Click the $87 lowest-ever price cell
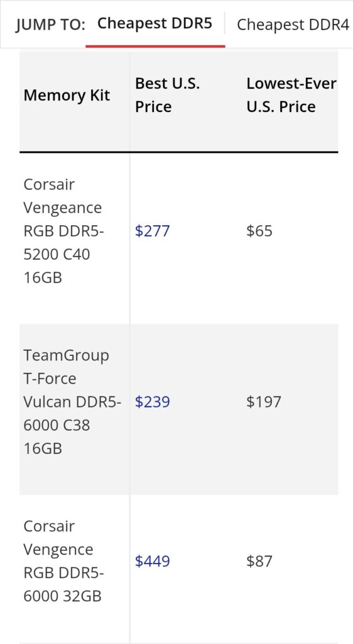353x644 pixels. pyautogui.click(x=259, y=560)
